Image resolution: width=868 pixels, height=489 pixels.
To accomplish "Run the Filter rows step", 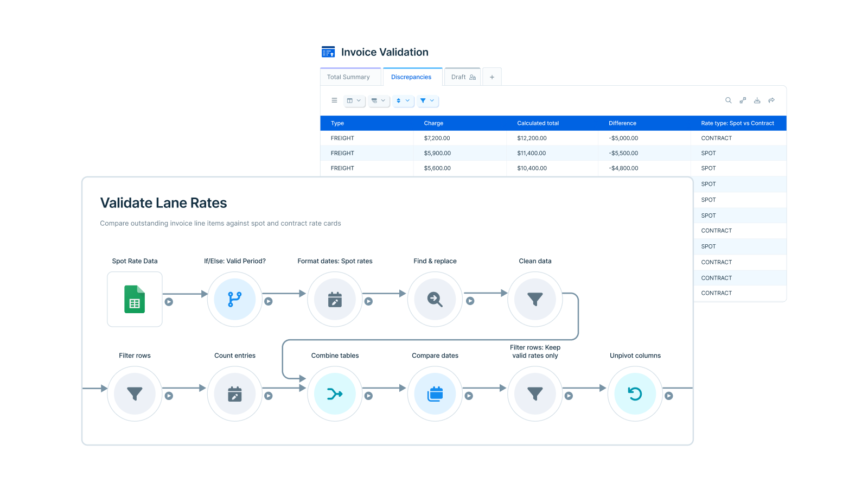I will 169,396.
